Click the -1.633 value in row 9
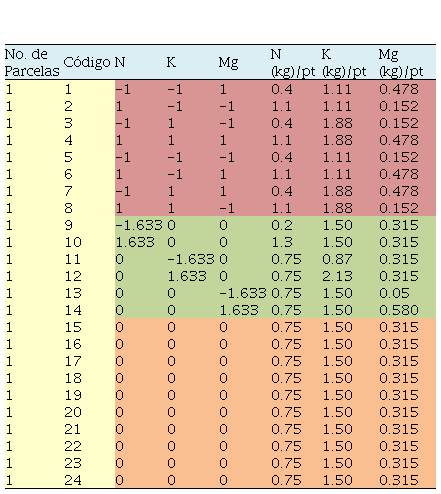441x494 pixels. (139, 225)
